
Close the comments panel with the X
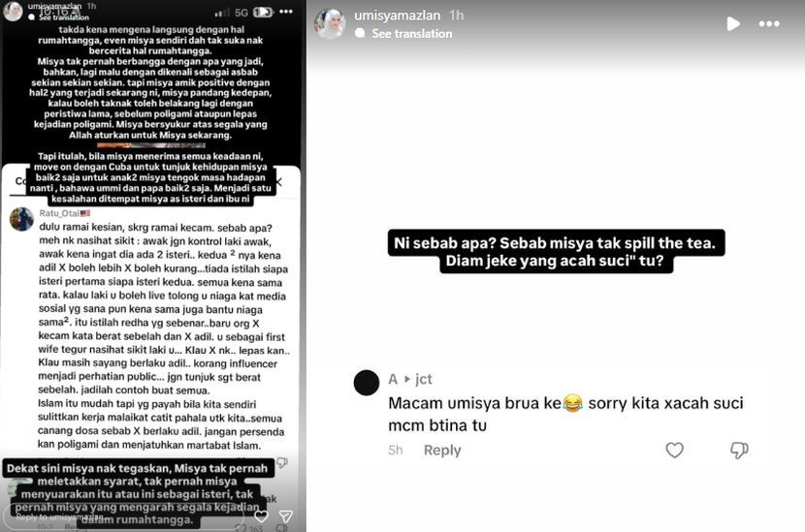coord(278,182)
